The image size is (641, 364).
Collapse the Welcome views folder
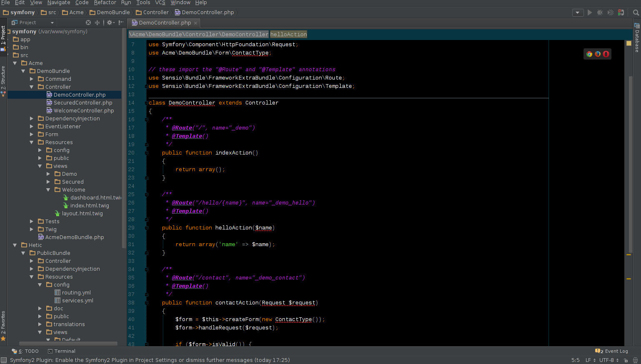click(48, 190)
